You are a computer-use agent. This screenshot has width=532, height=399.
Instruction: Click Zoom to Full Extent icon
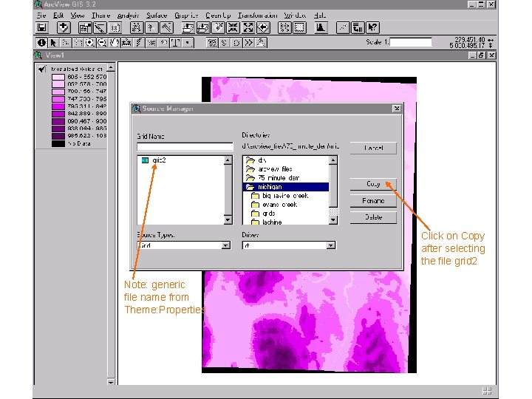coord(188,27)
